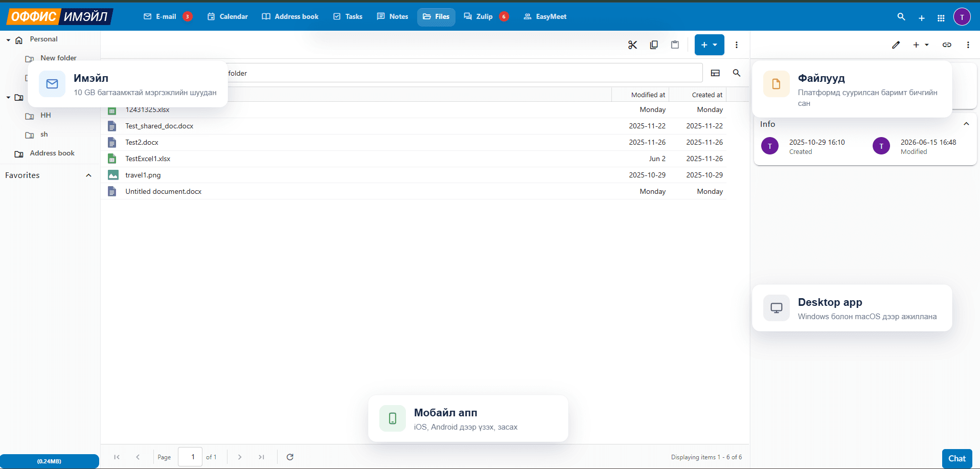
Task: Collapse the Personal tree node
Action: pos(8,40)
